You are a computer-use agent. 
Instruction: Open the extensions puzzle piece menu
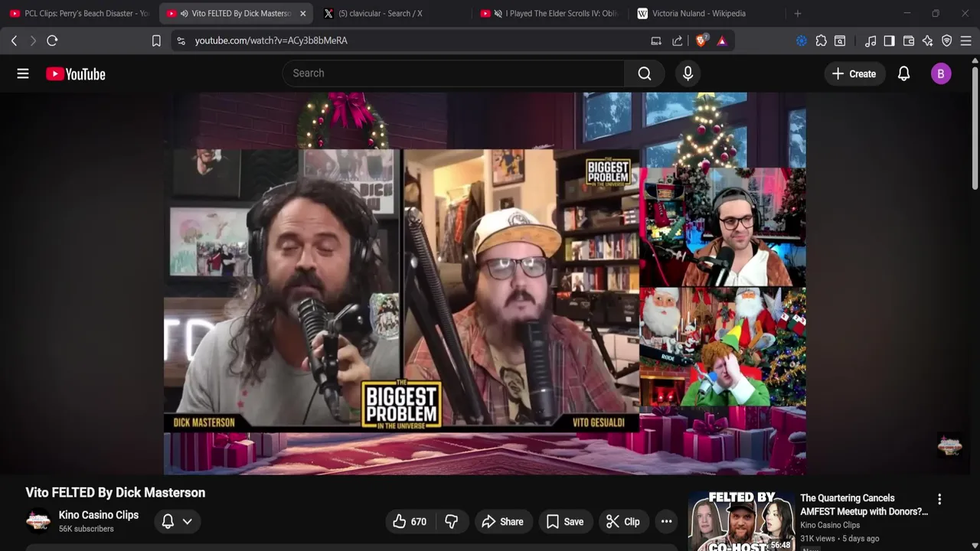point(822,41)
